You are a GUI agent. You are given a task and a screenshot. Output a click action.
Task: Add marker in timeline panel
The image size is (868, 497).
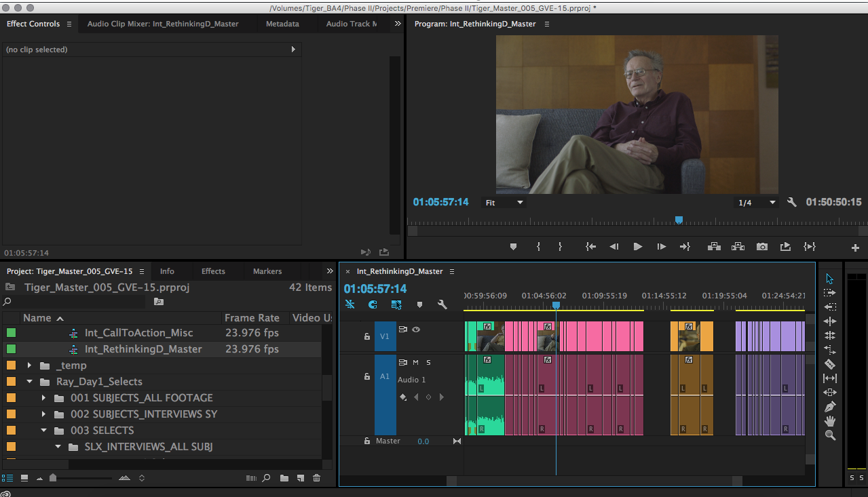coord(419,304)
